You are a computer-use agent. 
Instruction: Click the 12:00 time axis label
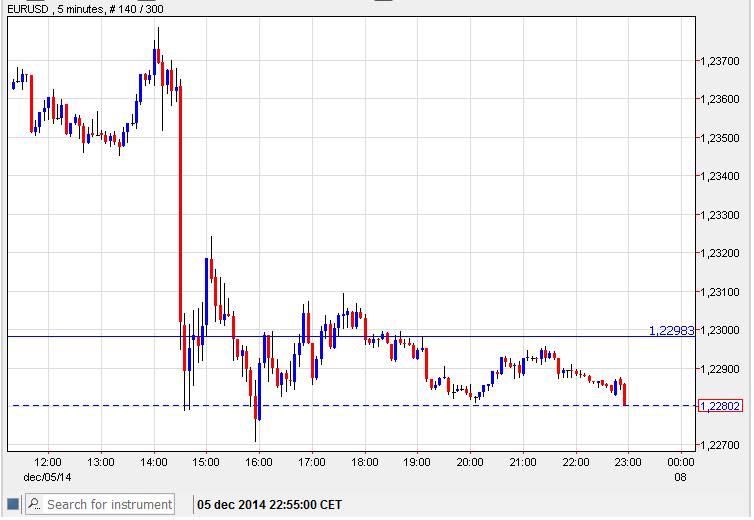(48, 462)
